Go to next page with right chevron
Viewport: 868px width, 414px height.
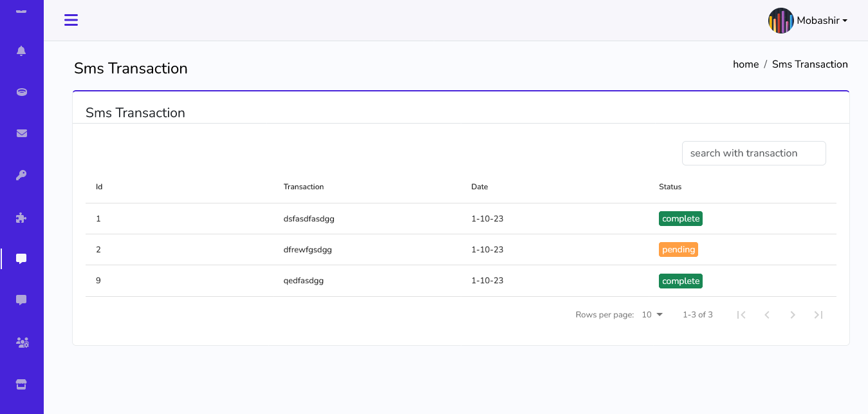tap(793, 314)
